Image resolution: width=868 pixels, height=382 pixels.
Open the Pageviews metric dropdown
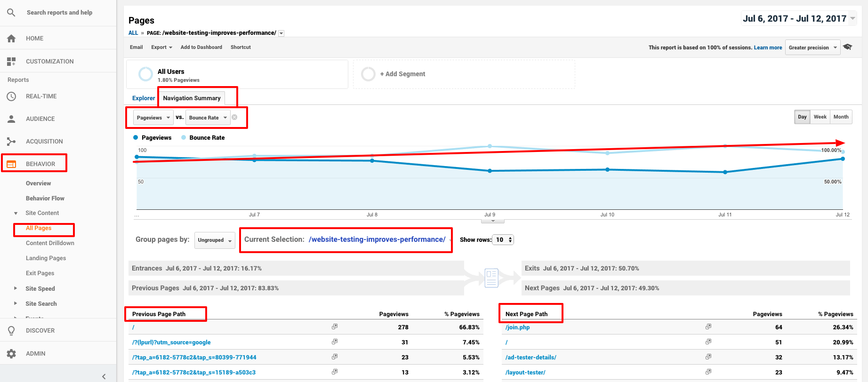pyautogui.click(x=153, y=118)
